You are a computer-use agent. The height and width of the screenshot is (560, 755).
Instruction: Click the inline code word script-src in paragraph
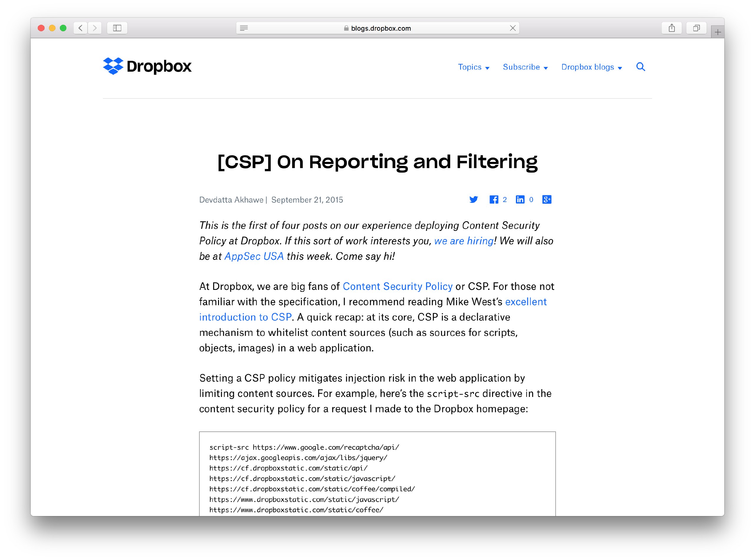(x=453, y=394)
